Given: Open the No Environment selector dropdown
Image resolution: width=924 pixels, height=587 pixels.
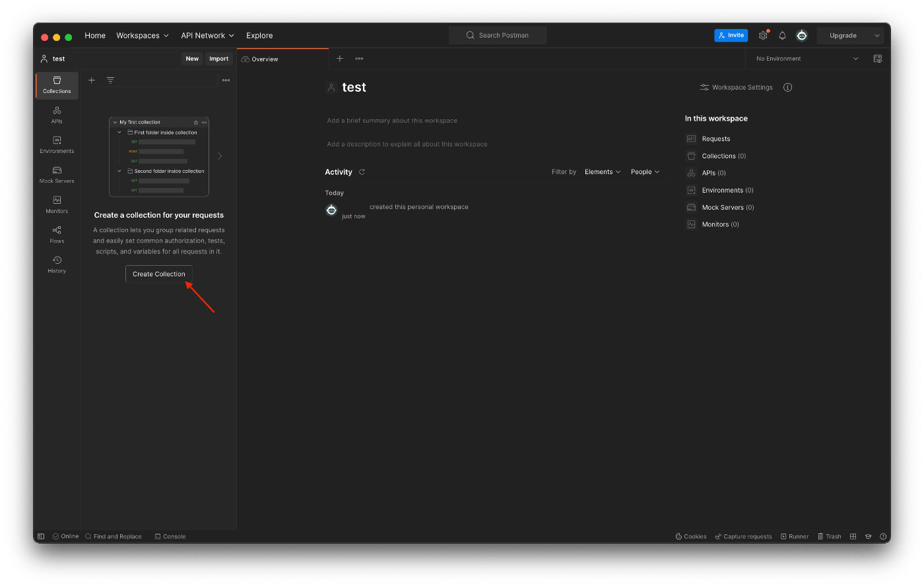Looking at the screenshot, I should pyautogui.click(x=807, y=59).
